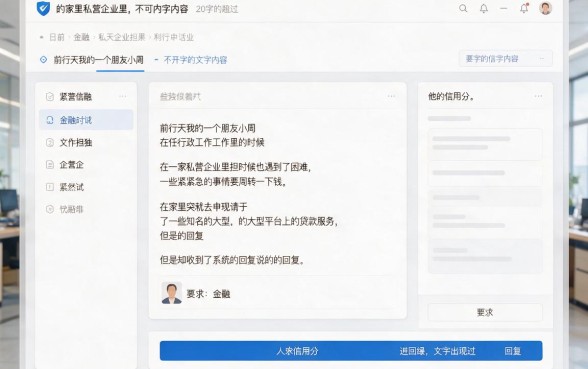Click the icon beside 金融时试
The width and height of the screenshot is (588, 369).
(50, 120)
